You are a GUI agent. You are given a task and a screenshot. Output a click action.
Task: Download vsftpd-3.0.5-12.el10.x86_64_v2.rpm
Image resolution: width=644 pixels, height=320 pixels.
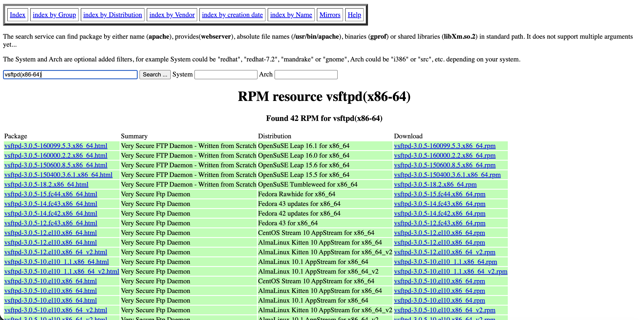click(445, 252)
